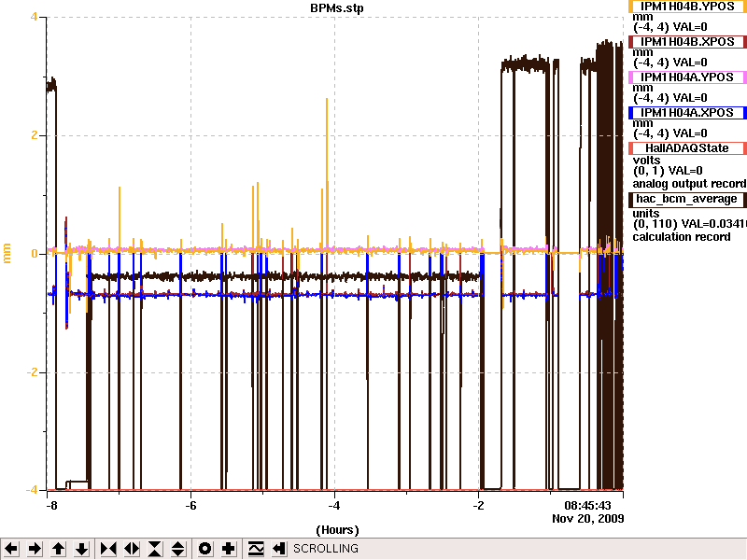The image size is (747, 560).
Task: Click the Nov 20, 2009 date label
Action: click(x=588, y=519)
